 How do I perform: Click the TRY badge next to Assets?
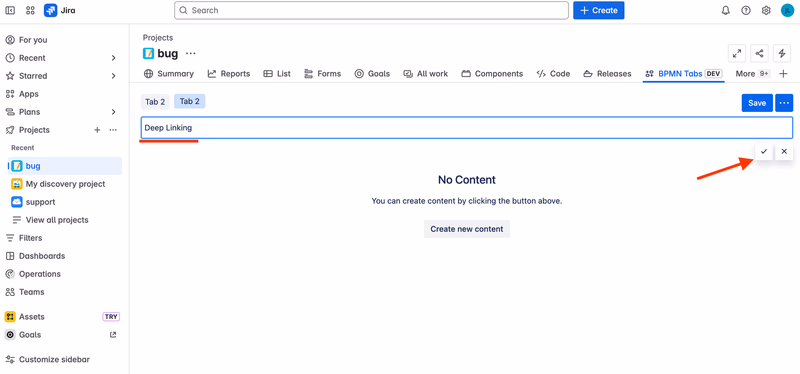pyautogui.click(x=111, y=317)
